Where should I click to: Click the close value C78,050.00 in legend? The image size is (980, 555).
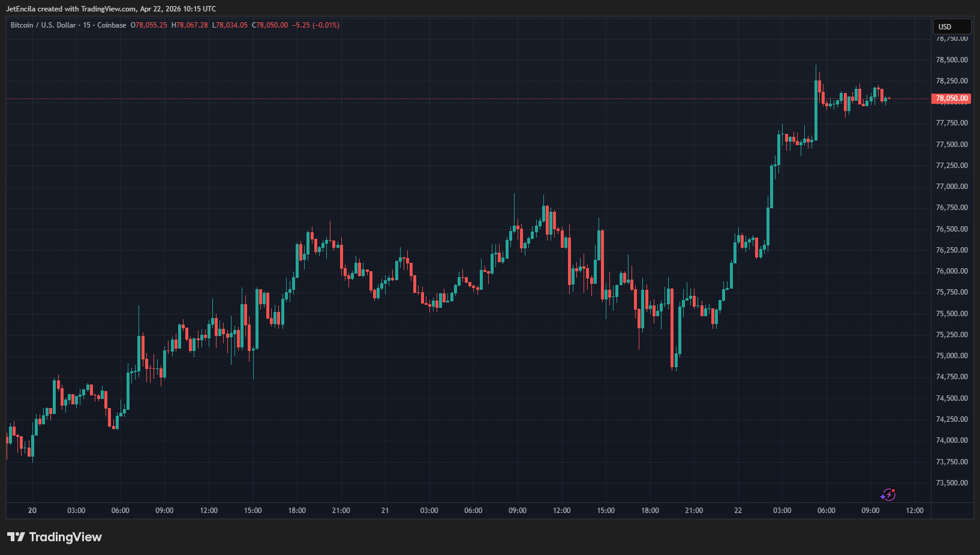point(270,25)
